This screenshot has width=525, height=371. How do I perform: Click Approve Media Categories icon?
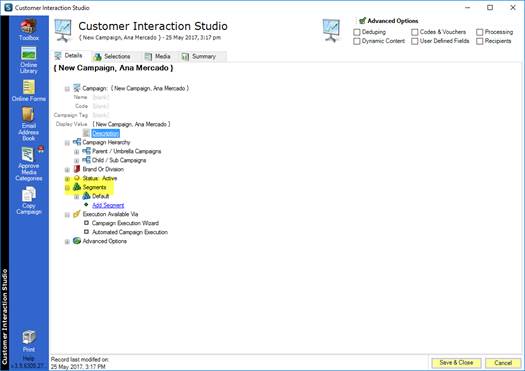pos(28,154)
